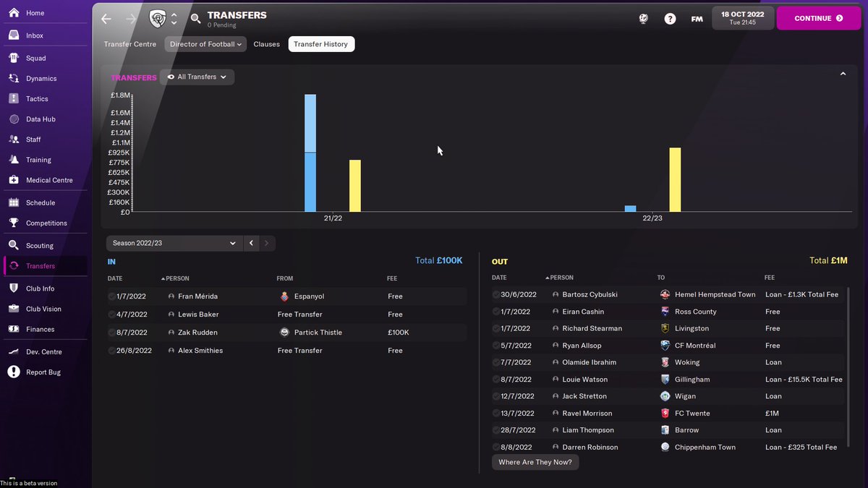868x488 pixels.
Task: Expand the club switcher chevrons
Action: (x=174, y=19)
